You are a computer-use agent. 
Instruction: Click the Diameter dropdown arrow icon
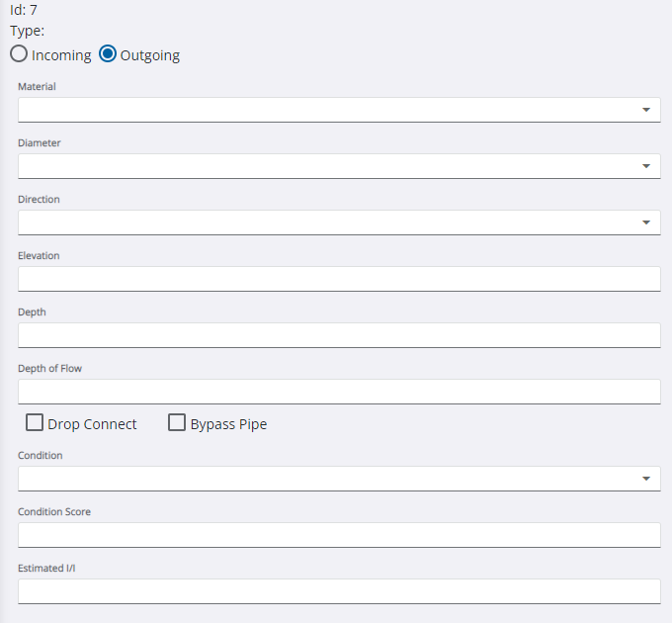click(x=646, y=166)
